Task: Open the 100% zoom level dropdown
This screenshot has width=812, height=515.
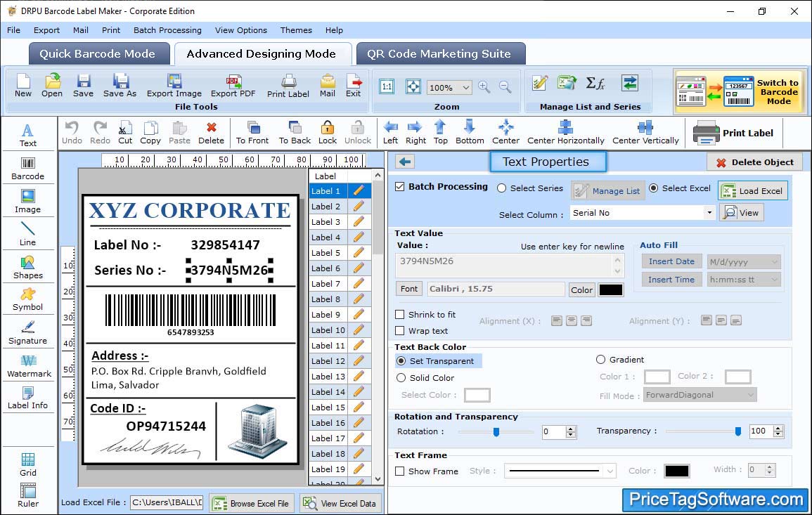Action: (465, 87)
